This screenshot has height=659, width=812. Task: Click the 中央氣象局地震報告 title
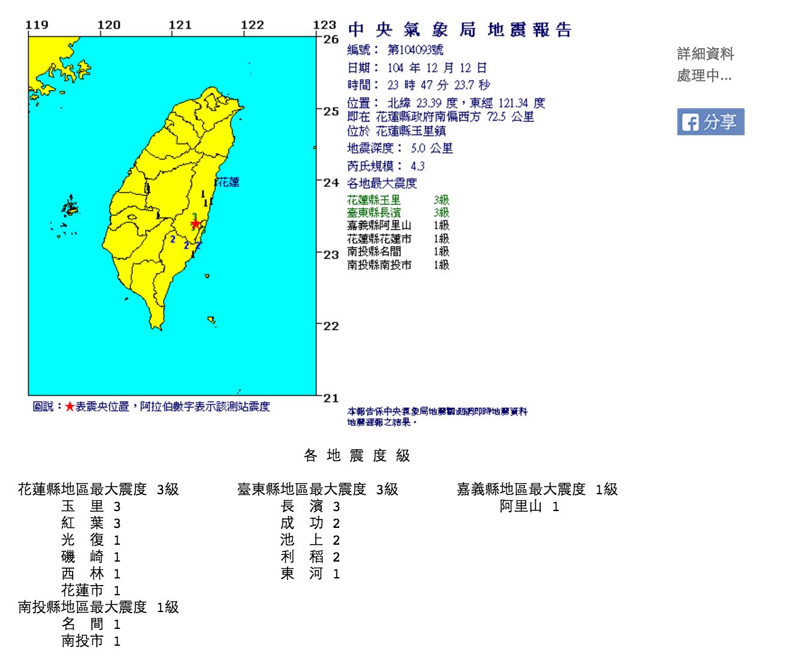tap(460, 30)
